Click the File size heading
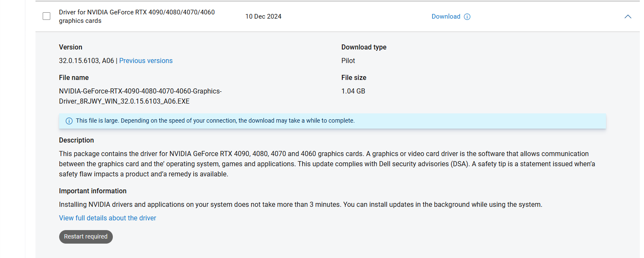This screenshot has height=258, width=644. click(354, 77)
